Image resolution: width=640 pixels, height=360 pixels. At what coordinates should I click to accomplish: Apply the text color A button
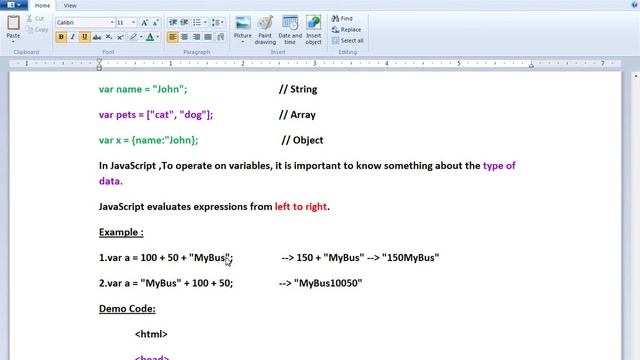(150, 37)
